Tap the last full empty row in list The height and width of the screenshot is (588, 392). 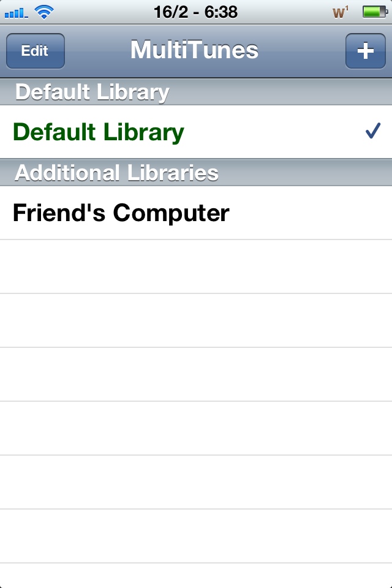pyautogui.click(x=196, y=536)
